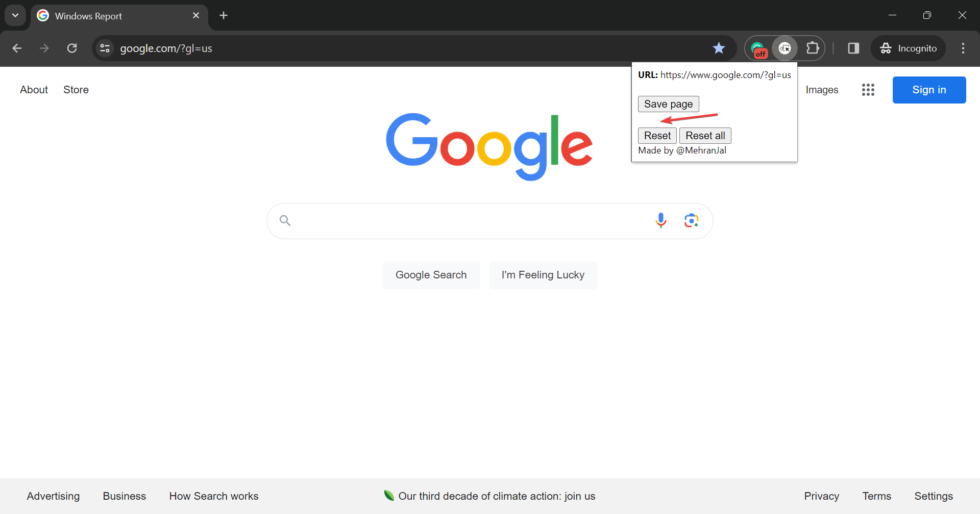Minimize the Chrome window
This screenshot has width=980, height=514.
click(x=892, y=15)
